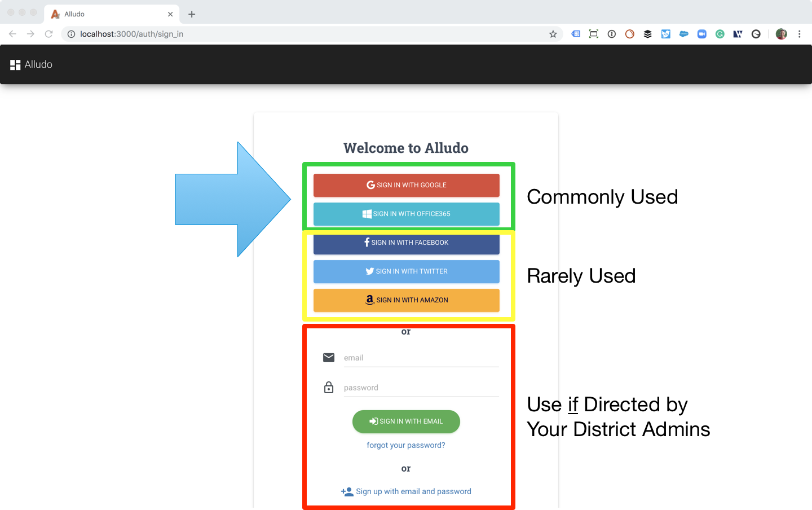Open the Chrome three-dot menu

point(800,34)
